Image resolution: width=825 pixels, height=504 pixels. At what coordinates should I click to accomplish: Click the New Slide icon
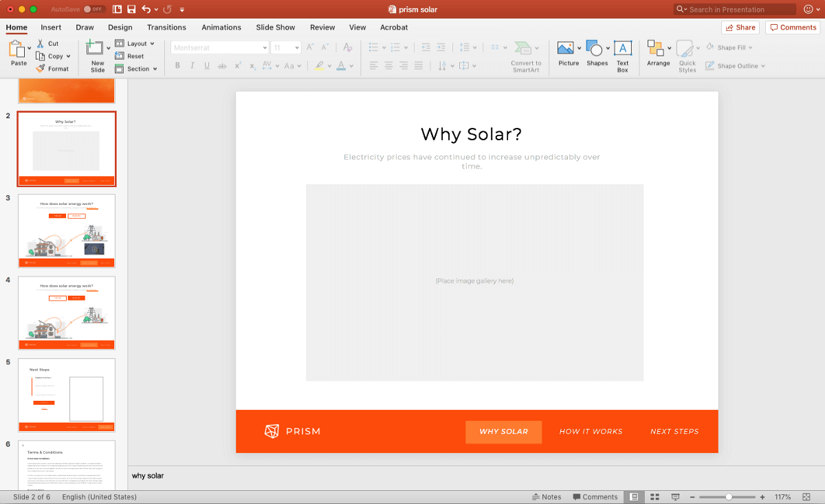95,49
